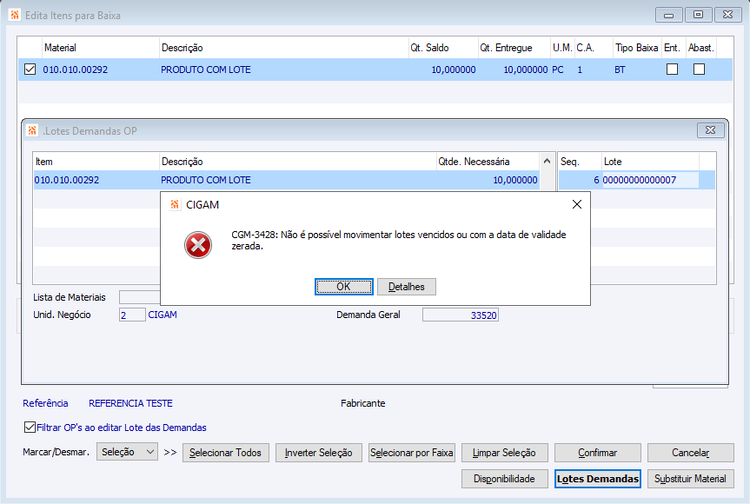Uncheck the material 010.010.00292 row checkbox

click(30, 69)
